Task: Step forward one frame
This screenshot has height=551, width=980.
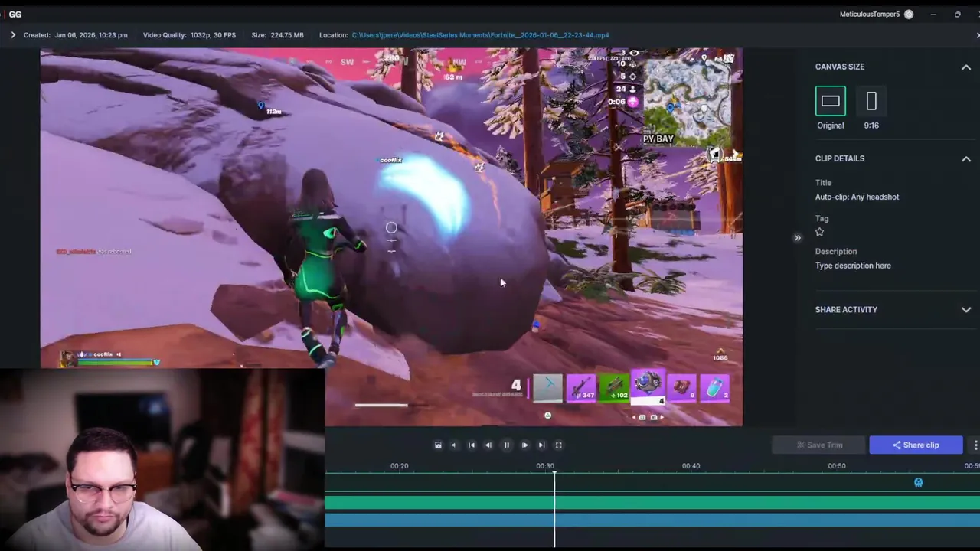Action: pos(524,445)
